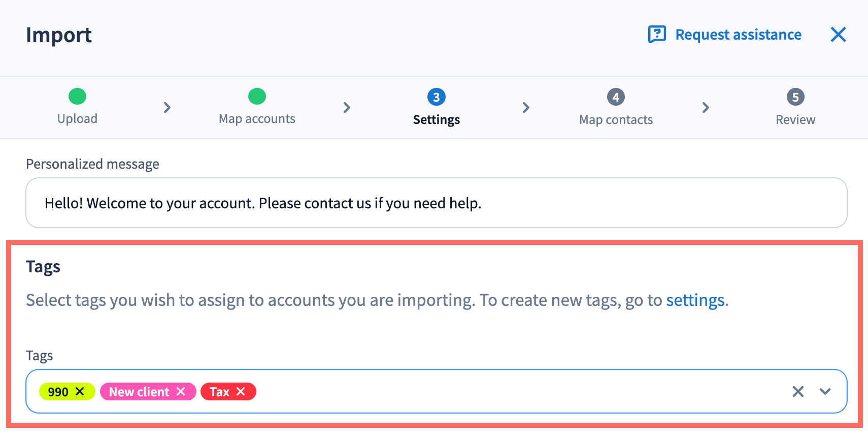Image resolution: width=868 pixels, height=440 pixels.
Task: Click the Request assistance chat icon
Action: [x=657, y=35]
